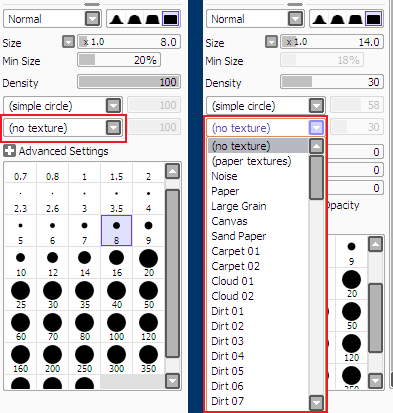Adjust Size slider showing 14.0
393x413 pixels.
tap(332, 42)
